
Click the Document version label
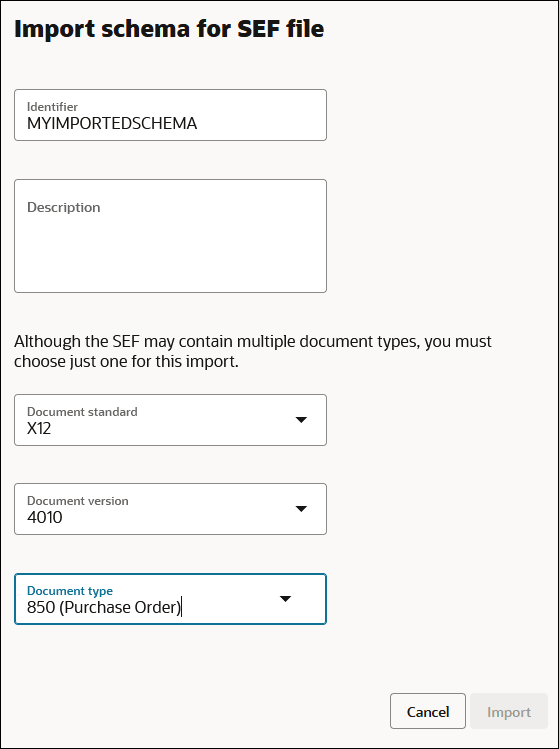77,501
